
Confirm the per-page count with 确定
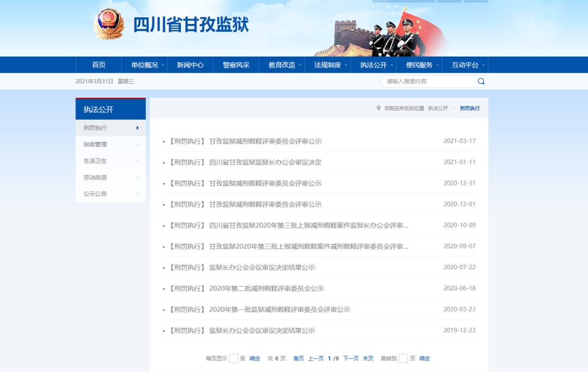click(255, 358)
